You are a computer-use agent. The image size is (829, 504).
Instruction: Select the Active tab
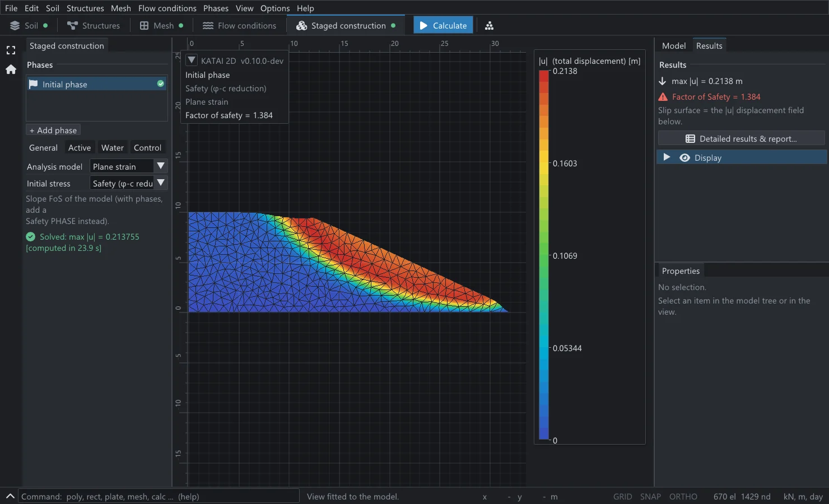tap(80, 148)
